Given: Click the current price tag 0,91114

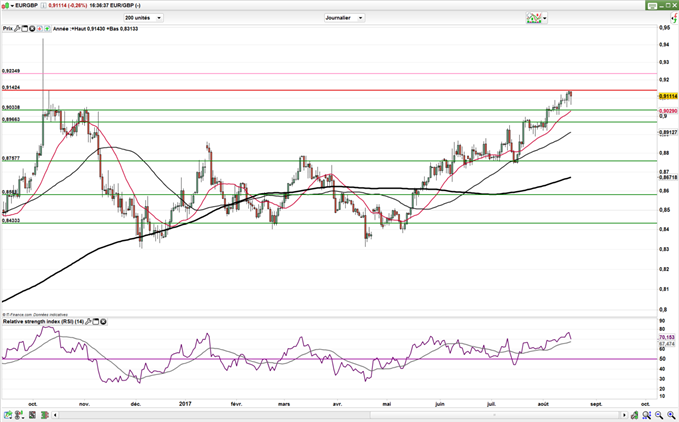Looking at the screenshot, I should click(668, 96).
